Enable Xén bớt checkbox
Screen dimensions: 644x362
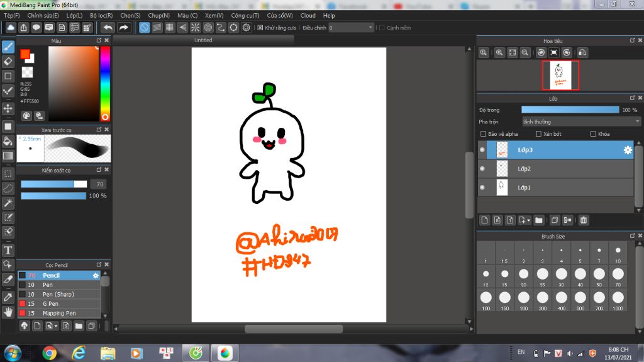(x=538, y=133)
